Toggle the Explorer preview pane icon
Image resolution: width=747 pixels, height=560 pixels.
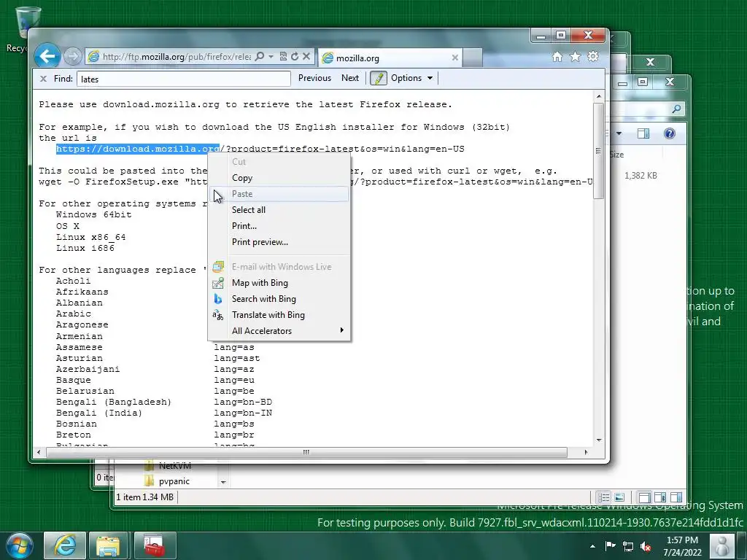(x=643, y=133)
